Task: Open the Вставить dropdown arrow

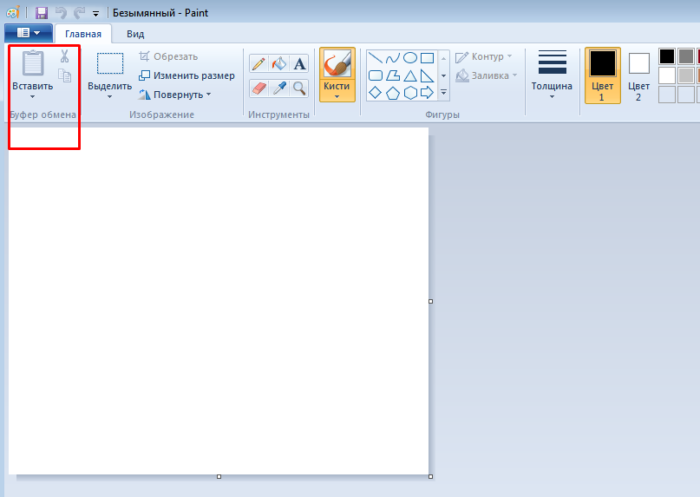Action: 32,96
